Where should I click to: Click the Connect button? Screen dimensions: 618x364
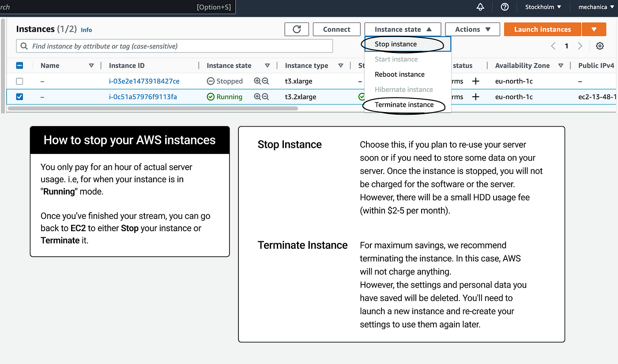pyautogui.click(x=336, y=30)
